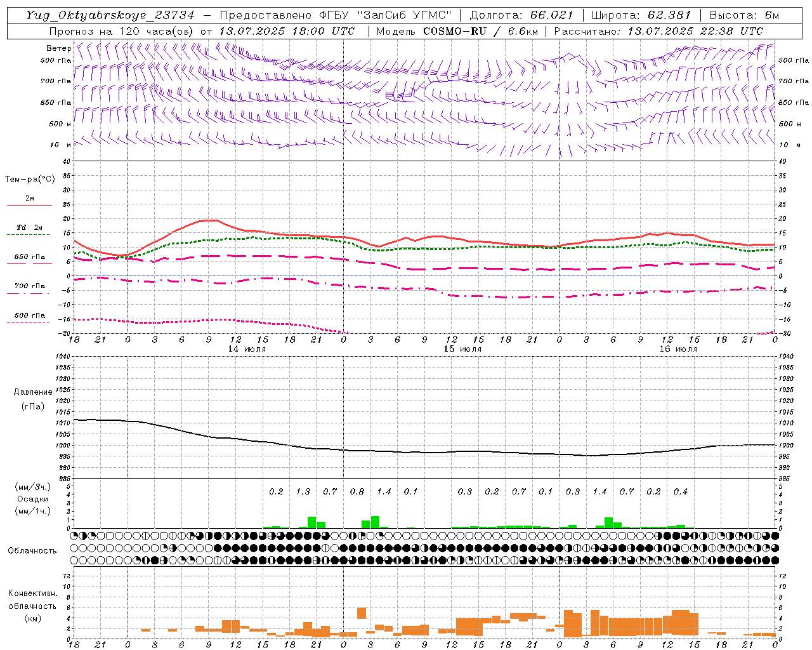Image resolution: width=812 pixels, height=650 pixels.
Task: Click the Облачность cloud cover label
Action: pos(32,550)
